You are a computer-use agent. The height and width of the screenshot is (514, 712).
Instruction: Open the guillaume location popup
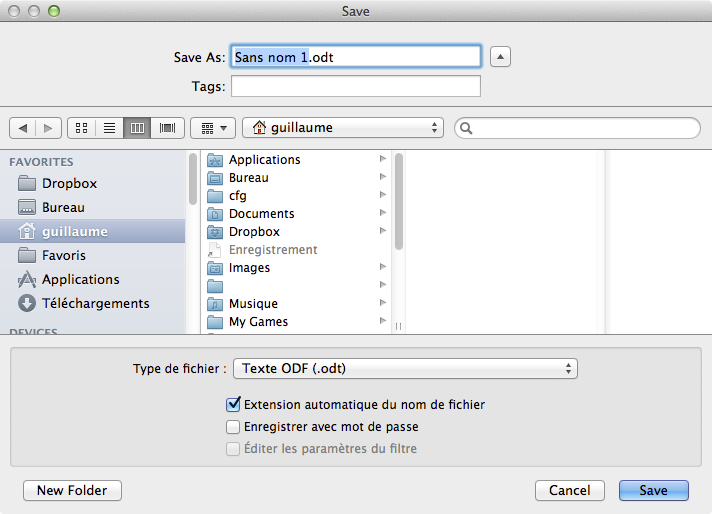coord(343,128)
